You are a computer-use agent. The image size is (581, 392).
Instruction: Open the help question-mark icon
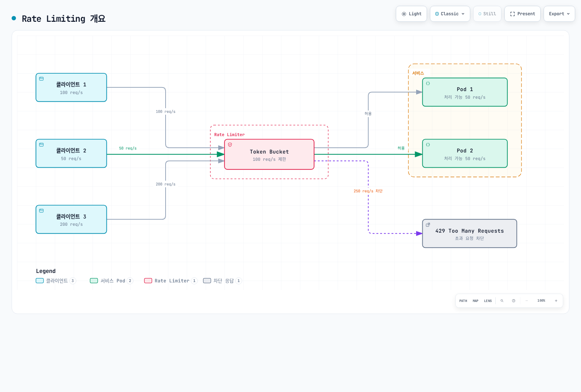[513, 301]
